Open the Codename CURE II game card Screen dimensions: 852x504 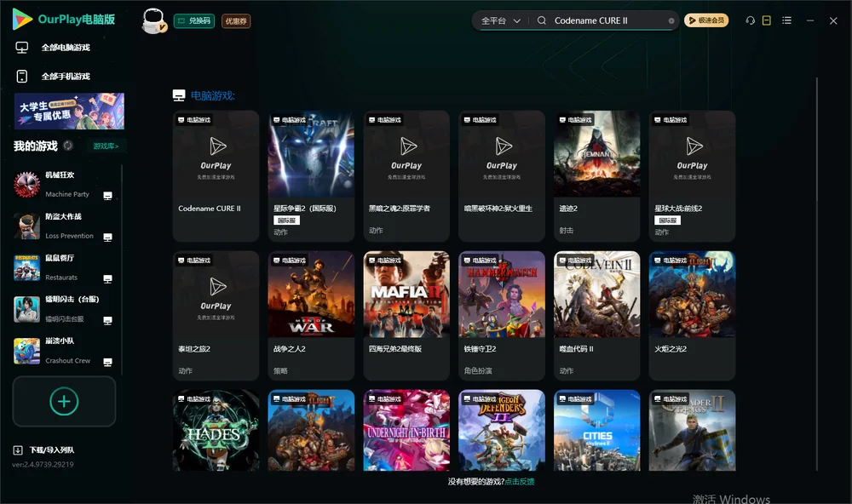pyautogui.click(x=216, y=176)
